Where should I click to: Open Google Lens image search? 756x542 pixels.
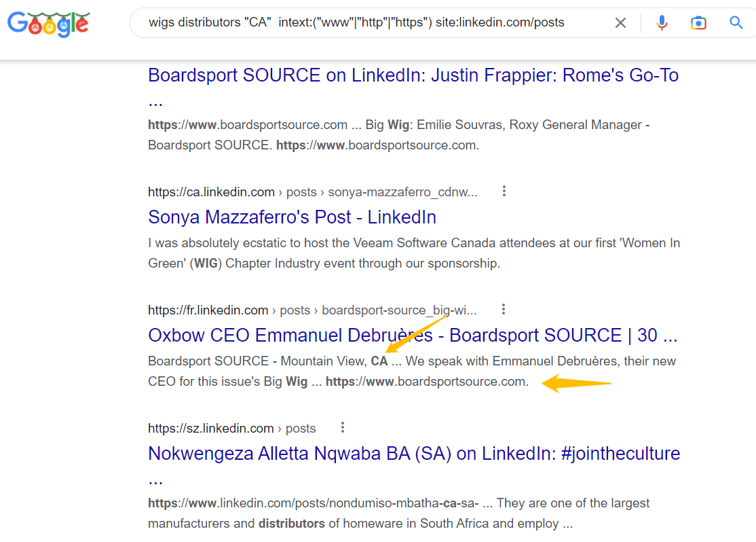pos(698,23)
